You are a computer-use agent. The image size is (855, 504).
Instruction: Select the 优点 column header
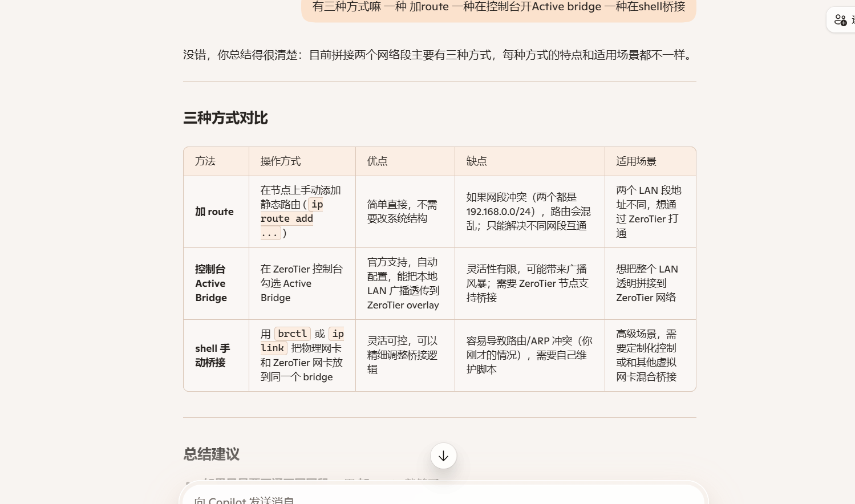pos(378,161)
